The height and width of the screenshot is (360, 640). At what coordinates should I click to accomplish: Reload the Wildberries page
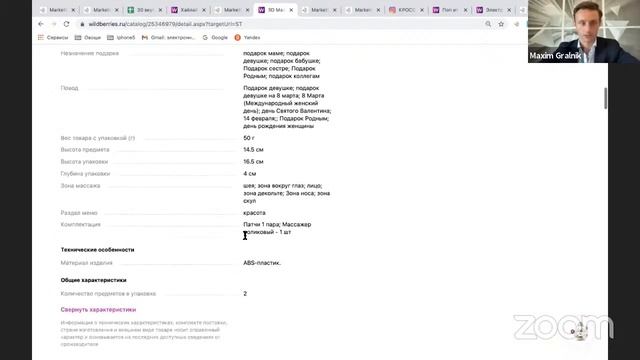click(67, 24)
